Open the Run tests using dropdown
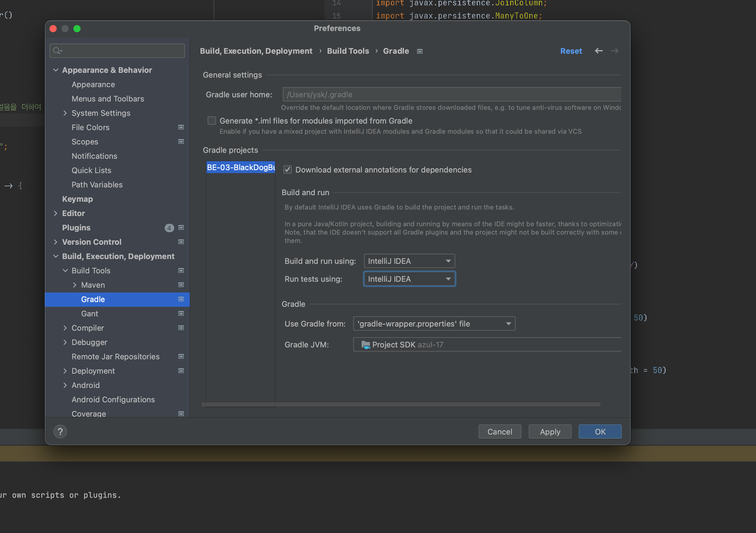756x533 pixels. [409, 279]
